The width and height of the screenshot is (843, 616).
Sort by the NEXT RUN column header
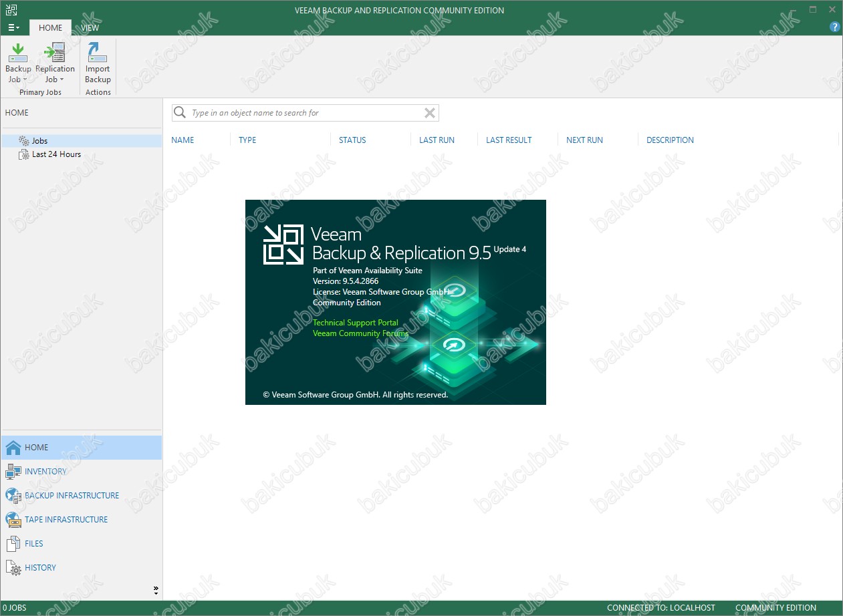tap(584, 140)
